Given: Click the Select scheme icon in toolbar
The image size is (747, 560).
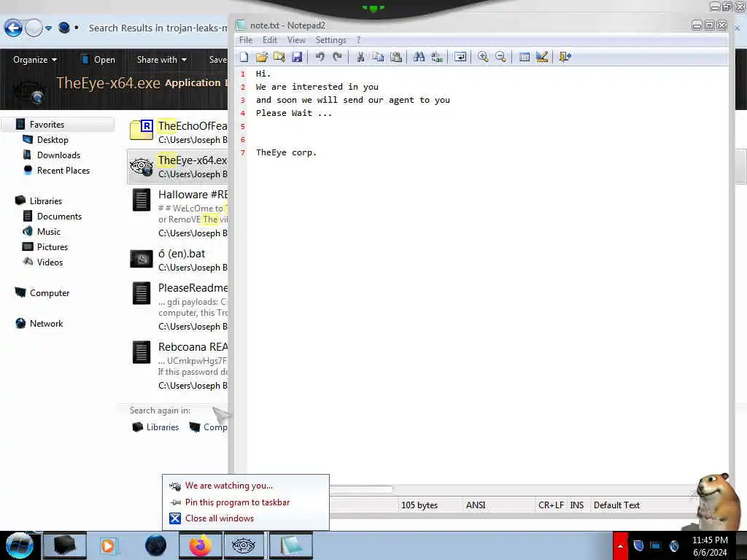Looking at the screenshot, I should [524, 57].
